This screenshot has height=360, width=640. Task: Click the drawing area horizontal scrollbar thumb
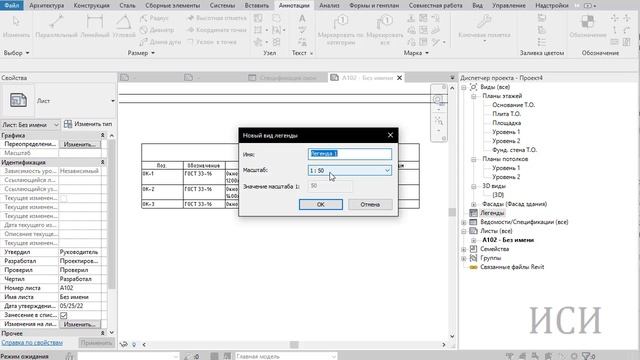pos(294,345)
